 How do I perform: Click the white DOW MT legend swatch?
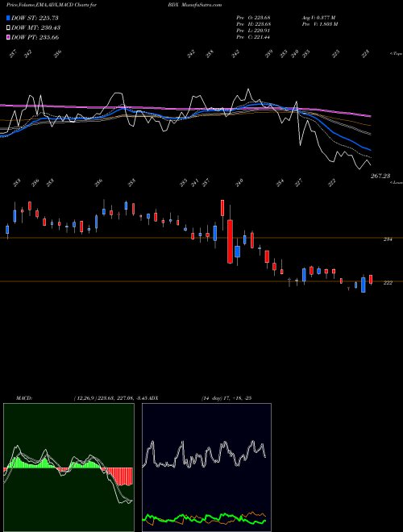8,27
